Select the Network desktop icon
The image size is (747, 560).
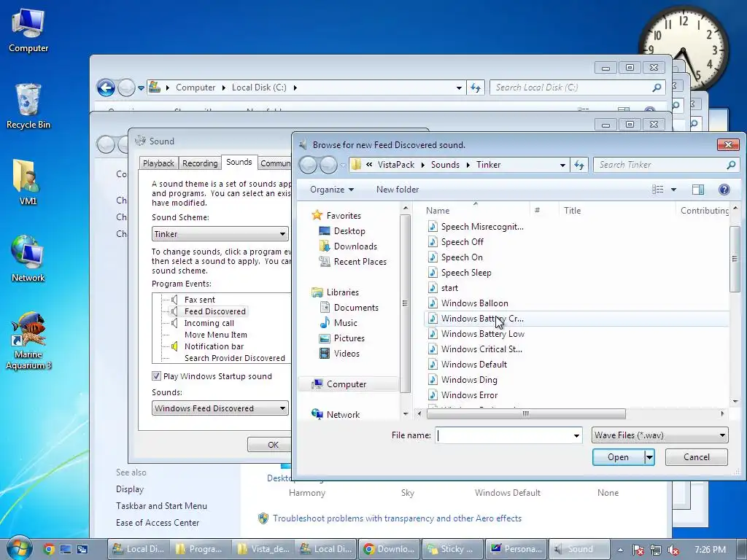(x=28, y=260)
